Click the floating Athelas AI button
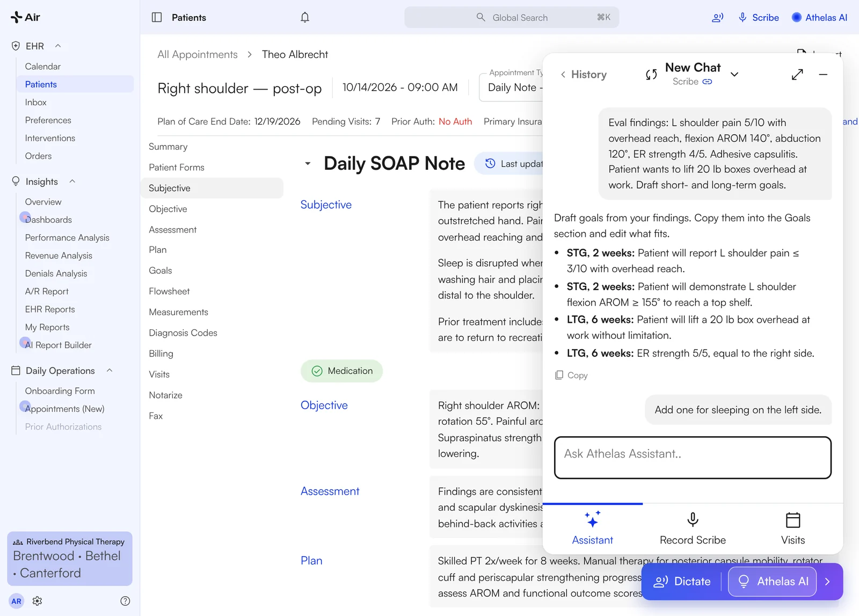The height and width of the screenshot is (616, 859). pyautogui.click(x=772, y=582)
